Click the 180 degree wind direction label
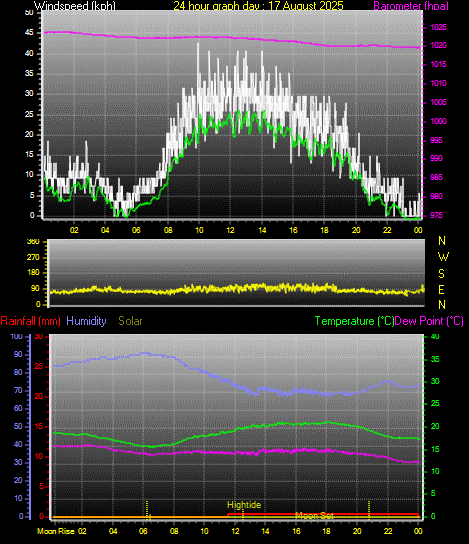The width and height of the screenshot is (469, 544). coord(33,273)
